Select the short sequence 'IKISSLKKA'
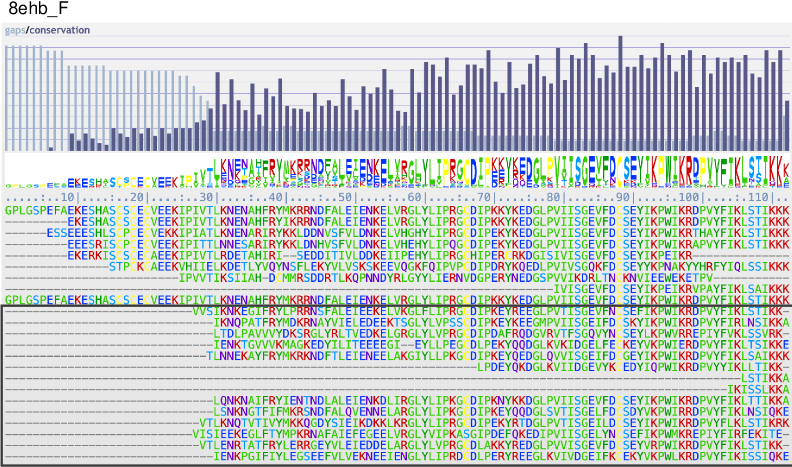The width and height of the screenshot is (792, 467). click(758, 388)
